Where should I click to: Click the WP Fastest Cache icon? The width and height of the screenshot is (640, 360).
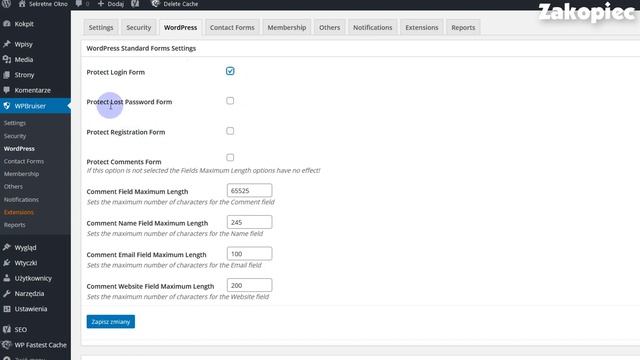[7, 345]
